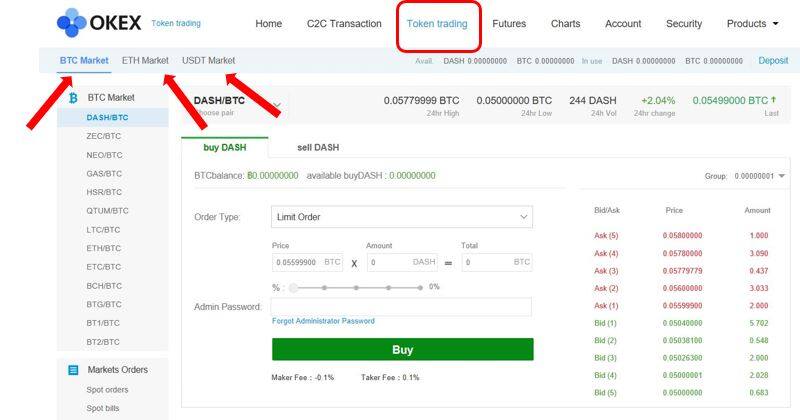Click Ask (3) price 0.05779779
The width and height of the screenshot is (800, 420).
[x=682, y=271]
